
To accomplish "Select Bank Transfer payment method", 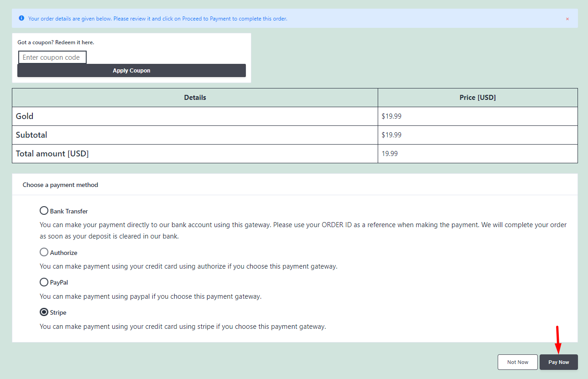I will pos(44,211).
